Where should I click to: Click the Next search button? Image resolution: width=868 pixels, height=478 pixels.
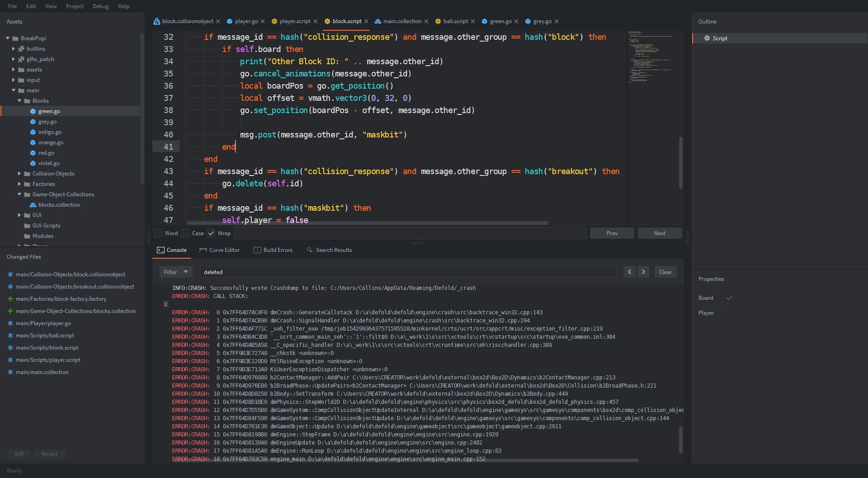tap(659, 233)
